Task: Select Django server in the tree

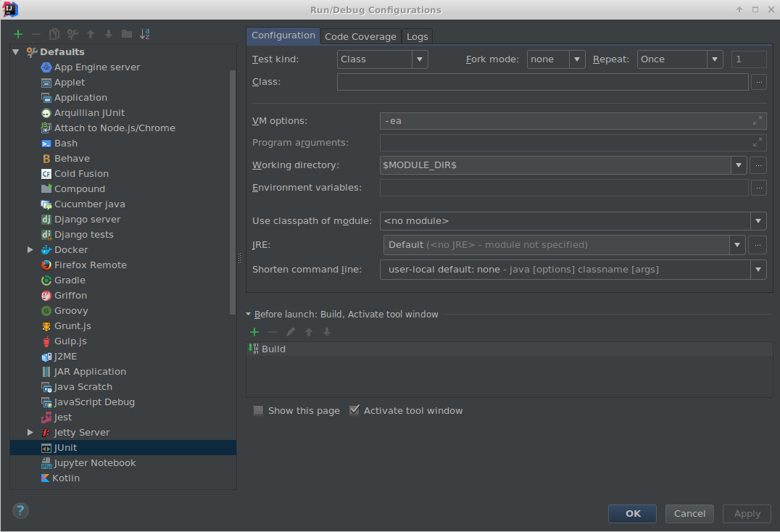Action: [x=123, y=220]
